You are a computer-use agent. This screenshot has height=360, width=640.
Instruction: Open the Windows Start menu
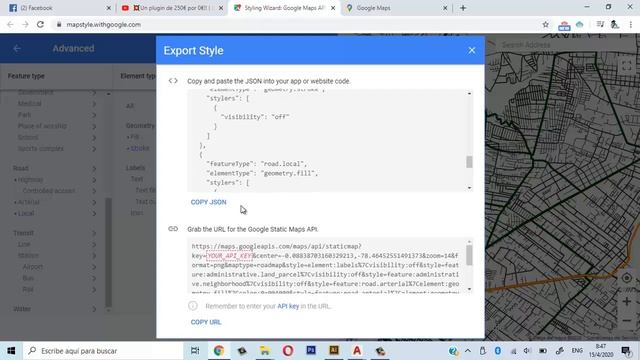click(11, 351)
